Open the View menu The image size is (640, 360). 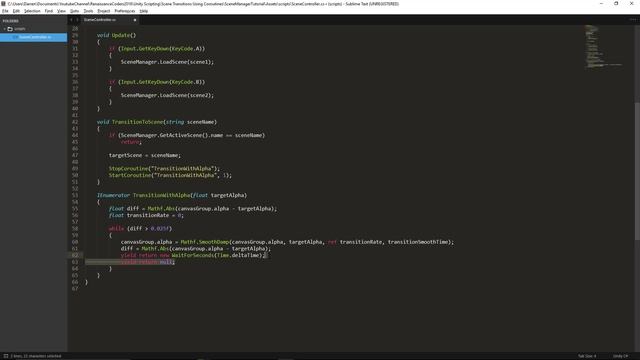61,11
